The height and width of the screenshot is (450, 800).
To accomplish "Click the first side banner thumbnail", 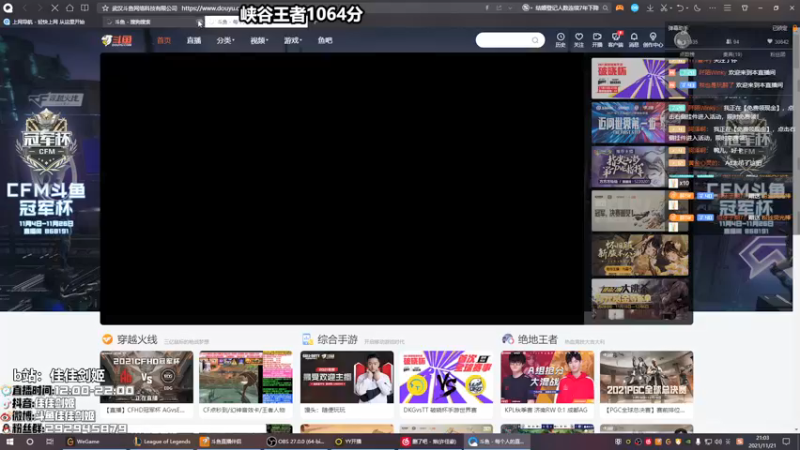I will click(640, 78).
